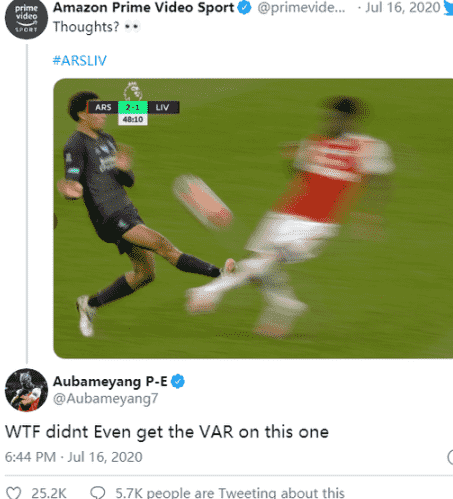
Task: Open the Jul 16, 2020 quoted date
Action: 403,8
